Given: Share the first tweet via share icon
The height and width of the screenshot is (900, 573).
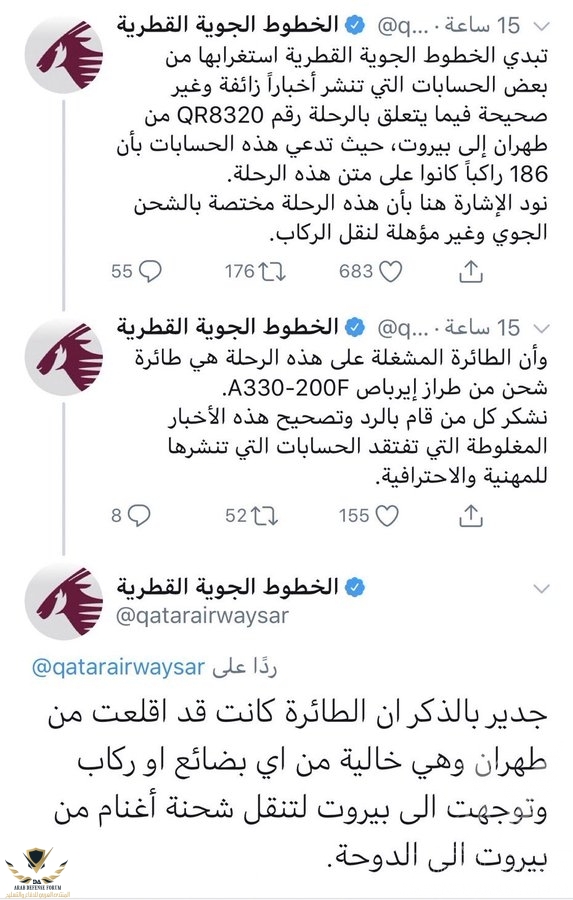Looking at the screenshot, I should [x=470, y=271].
